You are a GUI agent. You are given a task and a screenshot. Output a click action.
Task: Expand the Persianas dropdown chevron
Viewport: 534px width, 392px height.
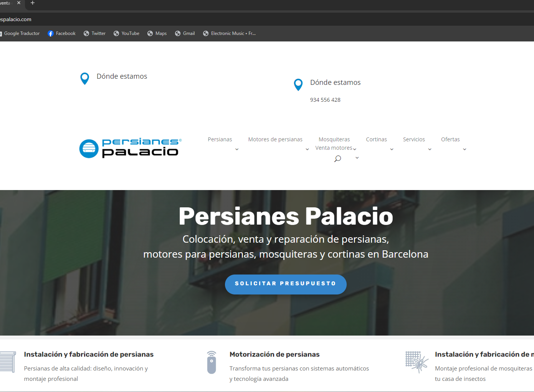click(x=237, y=149)
